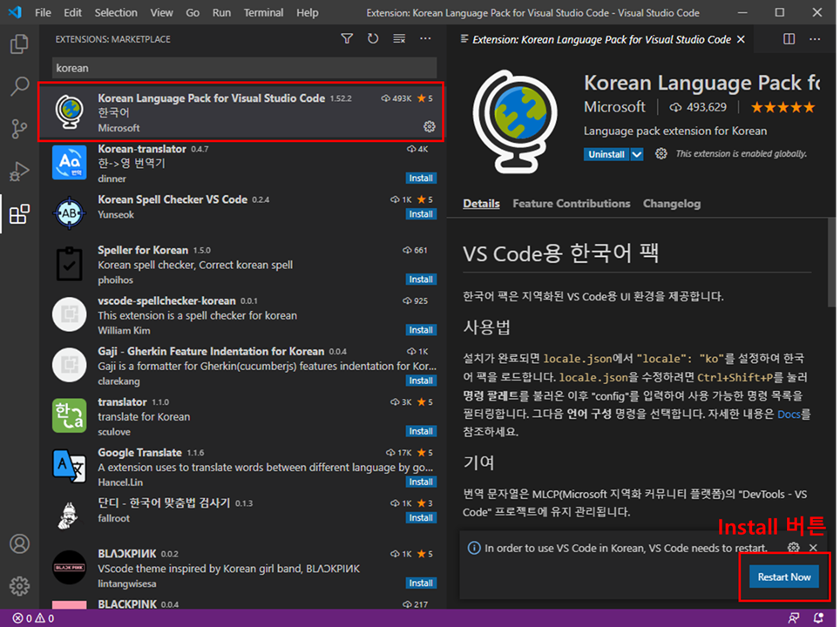
Task: Dismiss the restart notification
Action: click(x=813, y=547)
